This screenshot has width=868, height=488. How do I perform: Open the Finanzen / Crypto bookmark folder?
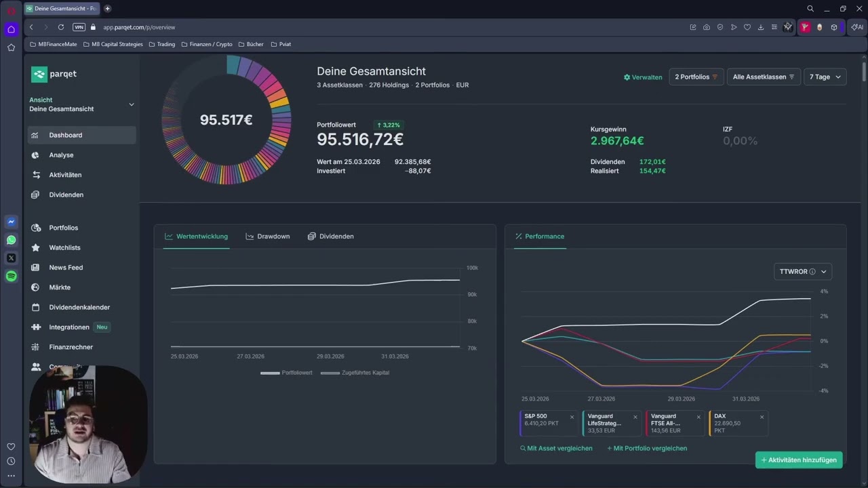206,44
